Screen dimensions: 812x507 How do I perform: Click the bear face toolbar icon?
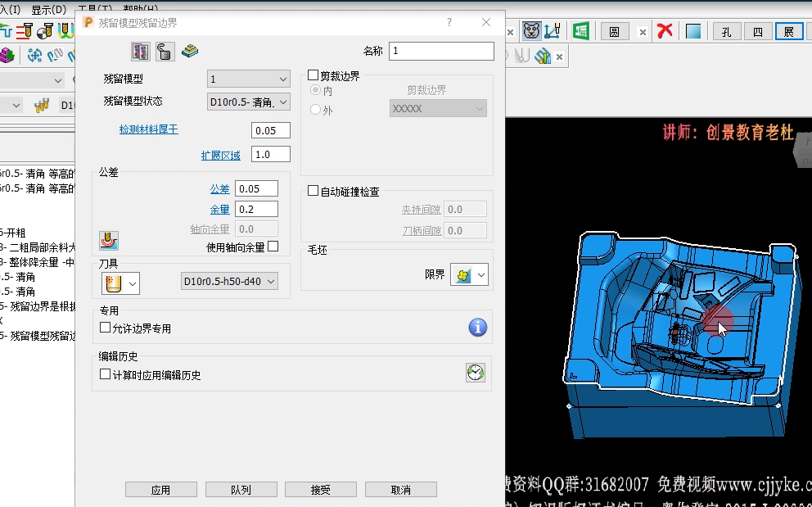[x=531, y=31]
